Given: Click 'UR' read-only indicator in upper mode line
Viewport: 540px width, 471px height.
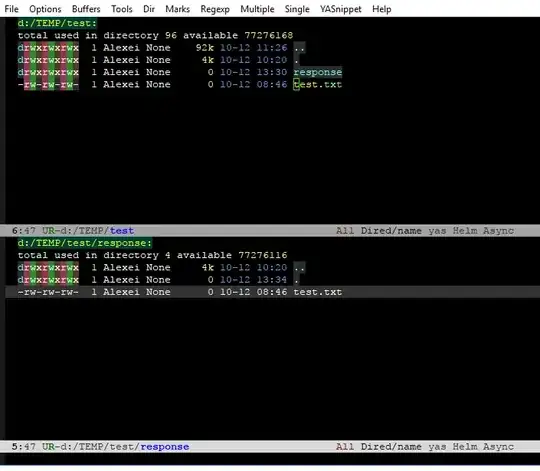Looking at the screenshot, I should 48,230.
